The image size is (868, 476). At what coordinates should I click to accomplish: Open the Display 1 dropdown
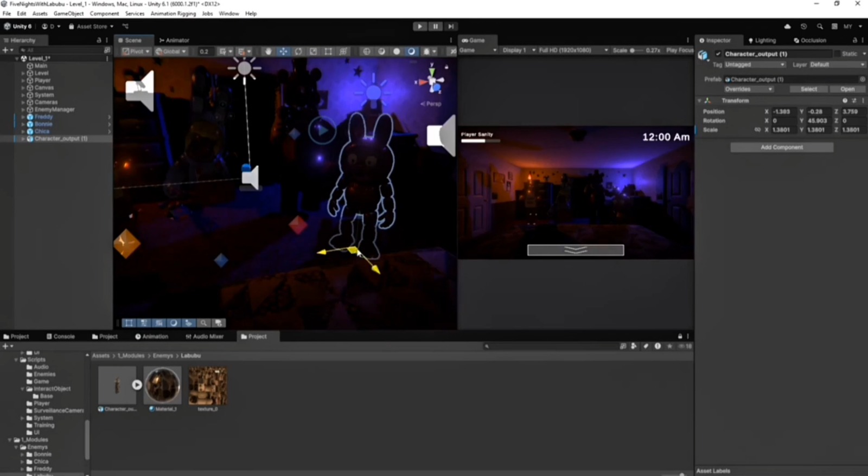click(519, 50)
